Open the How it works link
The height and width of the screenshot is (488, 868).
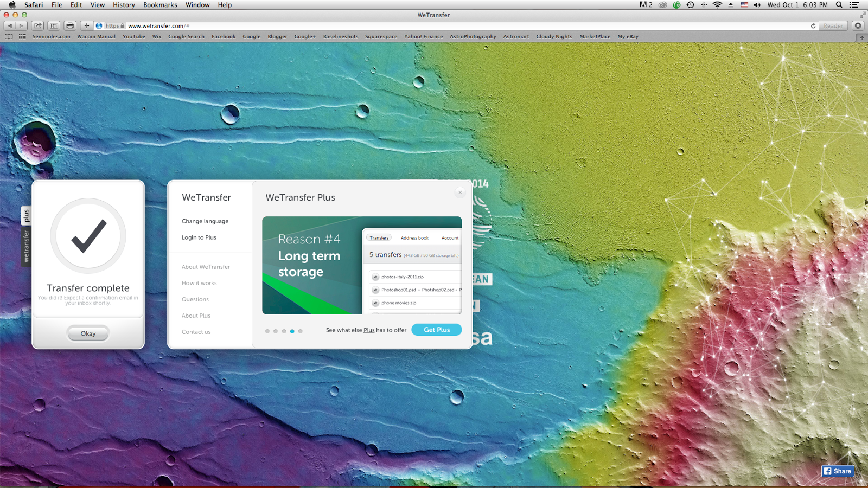(199, 283)
